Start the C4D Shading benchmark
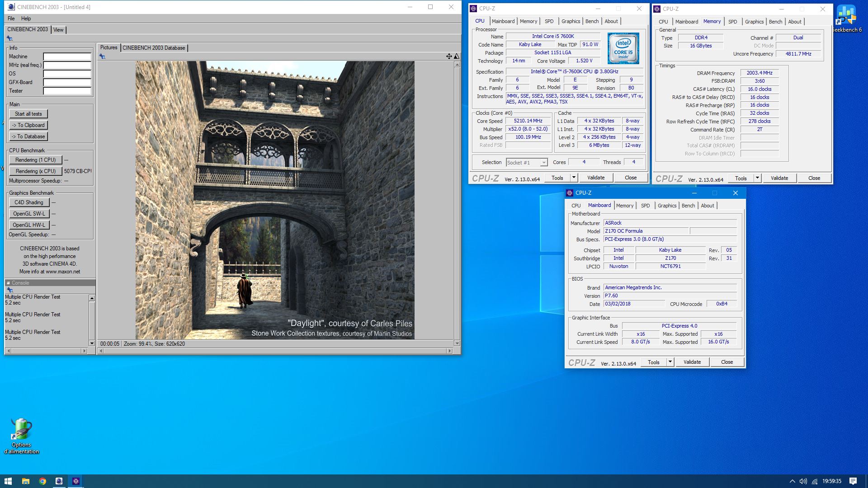The height and width of the screenshot is (488, 868). click(x=29, y=202)
